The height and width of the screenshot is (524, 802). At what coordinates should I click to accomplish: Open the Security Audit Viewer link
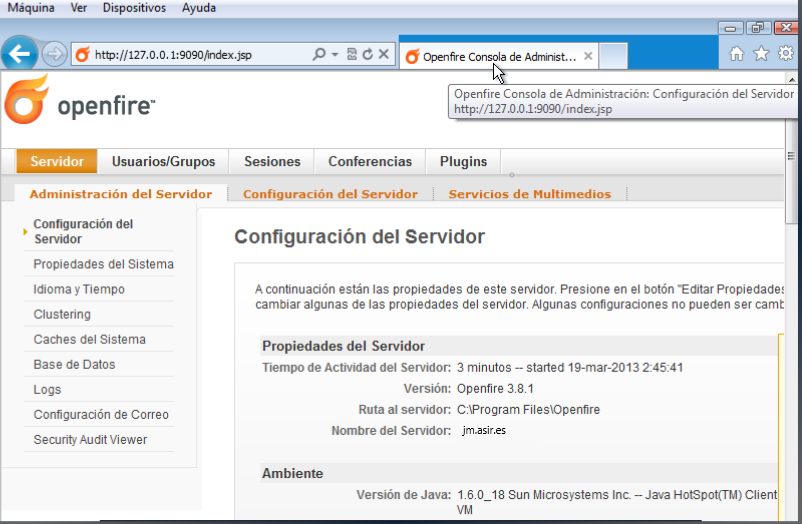[x=90, y=439]
